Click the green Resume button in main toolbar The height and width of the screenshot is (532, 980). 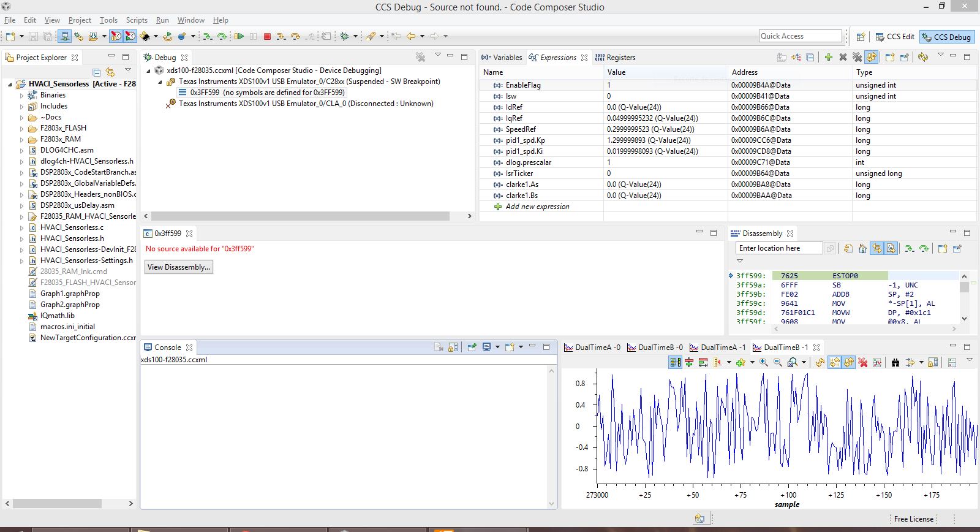point(239,37)
